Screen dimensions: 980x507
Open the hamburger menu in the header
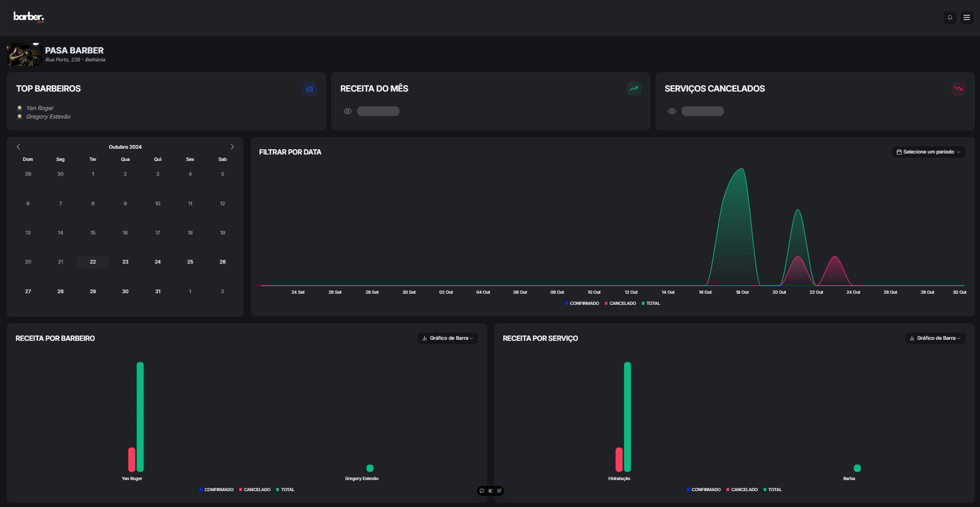(967, 17)
